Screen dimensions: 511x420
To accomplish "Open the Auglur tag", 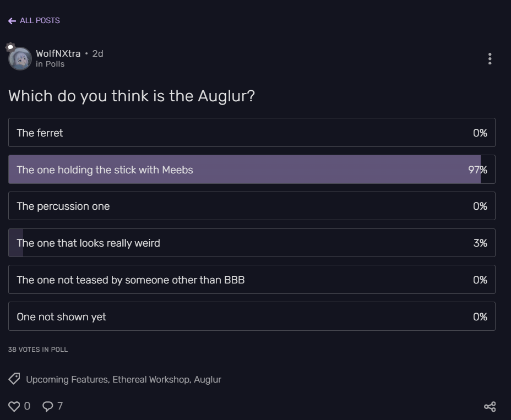I will [x=208, y=379].
